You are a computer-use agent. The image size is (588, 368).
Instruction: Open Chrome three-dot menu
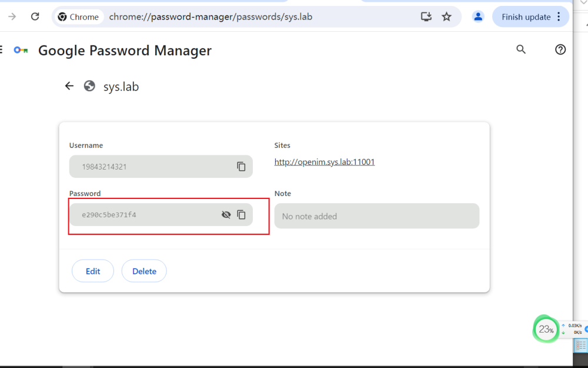[x=559, y=16]
